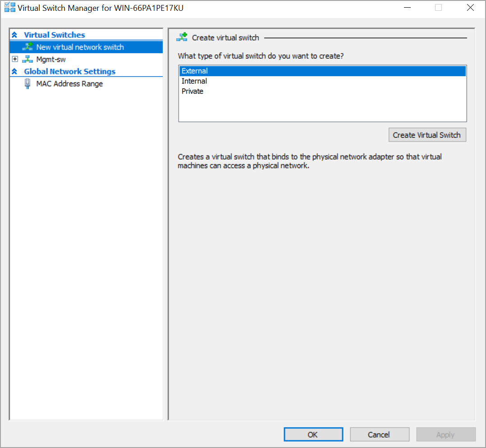The height and width of the screenshot is (448, 486).
Task: Click the Mgmt-sw switch icon in the sidebar
Action: pyautogui.click(x=27, y=59)
